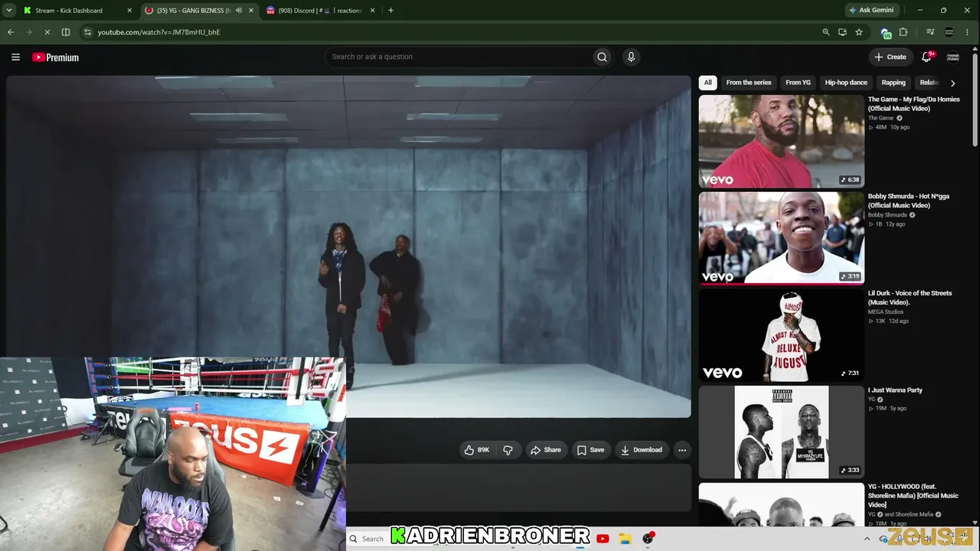This screenshot has width=980, height=551.
Task: Switch to the Discord reactions tab
Action: tap(322, 11)
